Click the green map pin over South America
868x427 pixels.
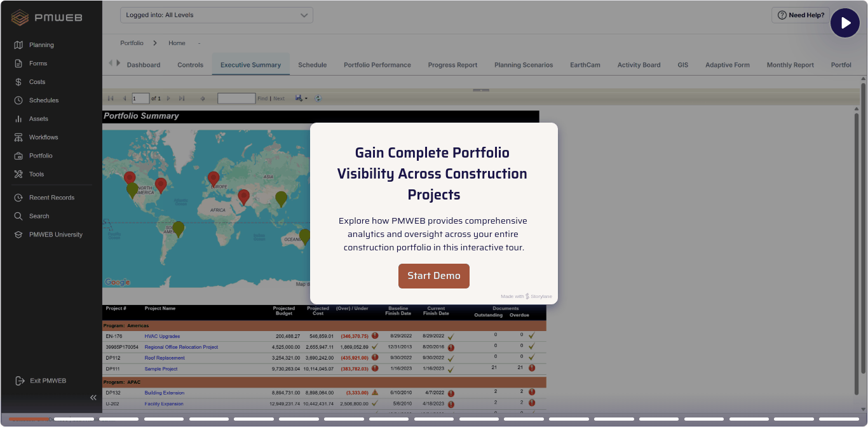coord(179,229)
